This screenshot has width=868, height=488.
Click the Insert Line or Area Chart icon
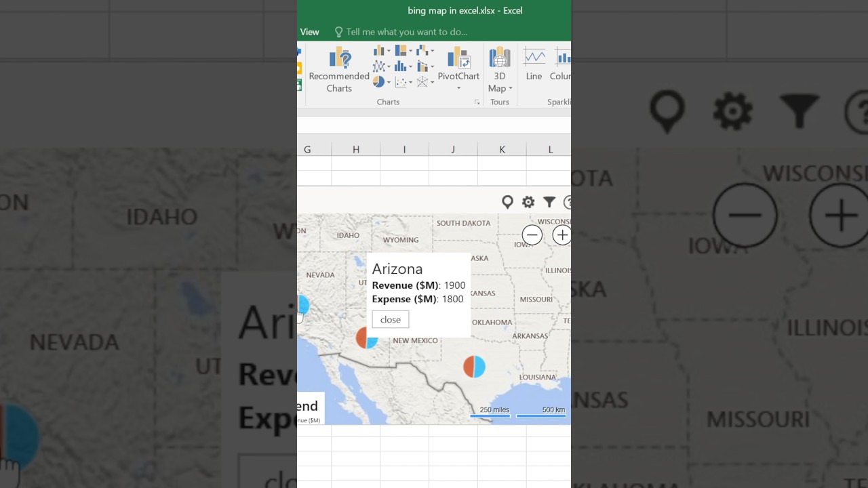coord(379,66)
